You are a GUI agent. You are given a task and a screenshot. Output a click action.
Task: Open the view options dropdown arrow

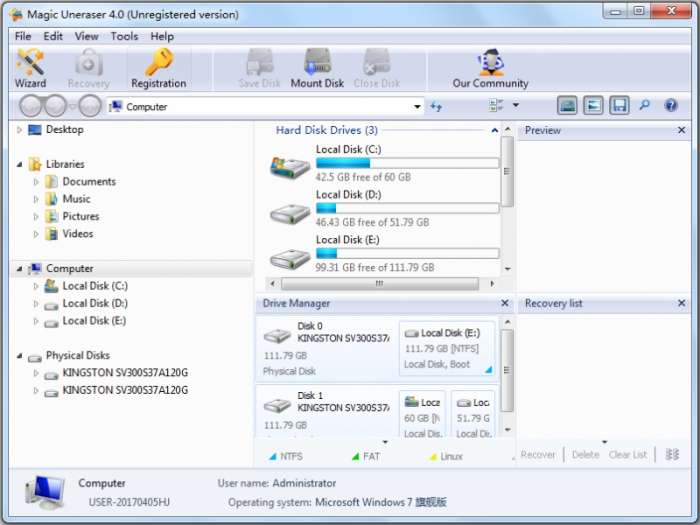coord(516,105)
